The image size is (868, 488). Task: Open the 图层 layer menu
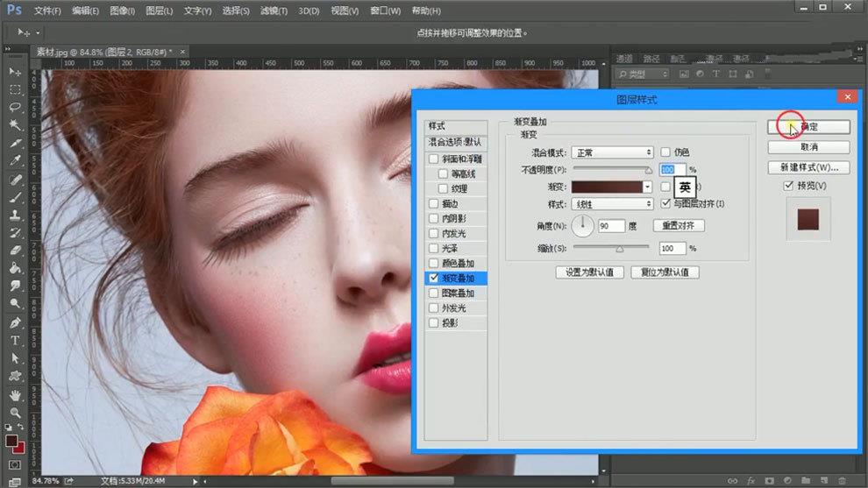tap(160, 11)
